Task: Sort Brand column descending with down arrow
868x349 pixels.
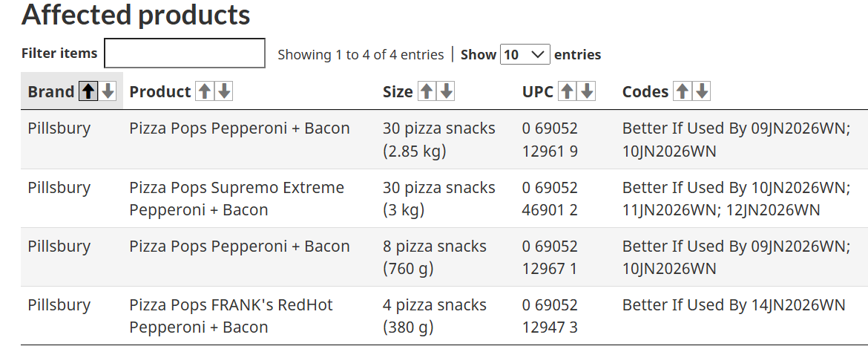Action: (x=108, y=91)
